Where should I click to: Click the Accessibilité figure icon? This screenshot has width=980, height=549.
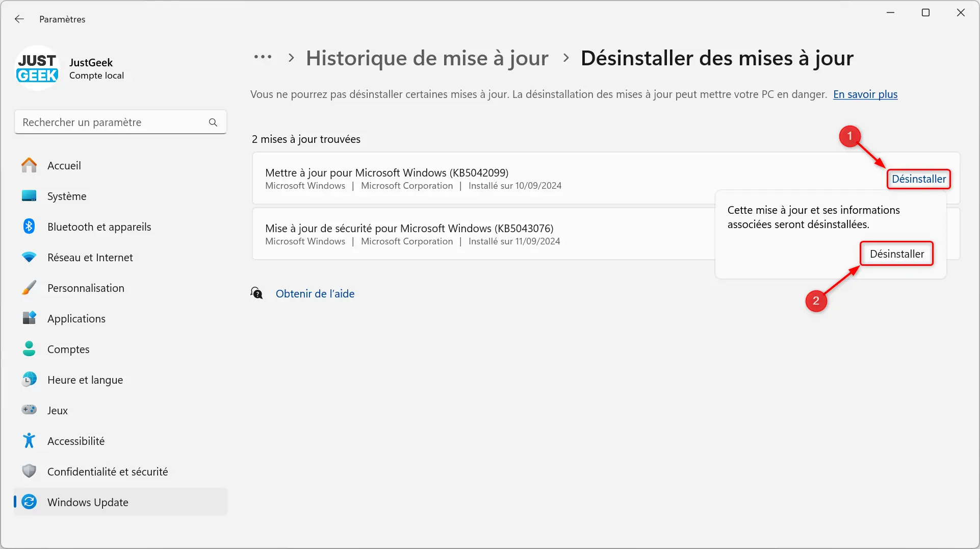coord(29,441)
